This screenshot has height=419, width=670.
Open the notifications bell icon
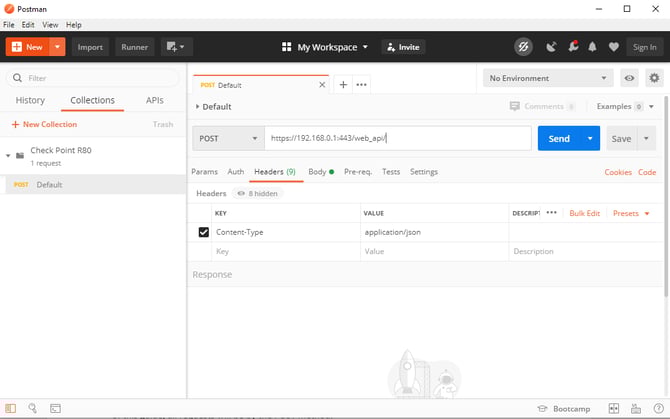coord(592,47)
